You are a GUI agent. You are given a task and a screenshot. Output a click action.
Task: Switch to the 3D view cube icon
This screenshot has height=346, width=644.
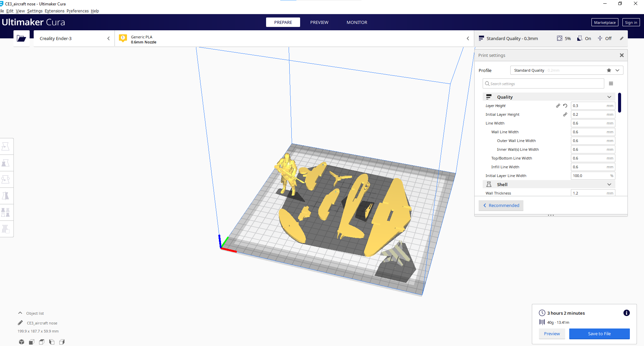tap(22, 342)
